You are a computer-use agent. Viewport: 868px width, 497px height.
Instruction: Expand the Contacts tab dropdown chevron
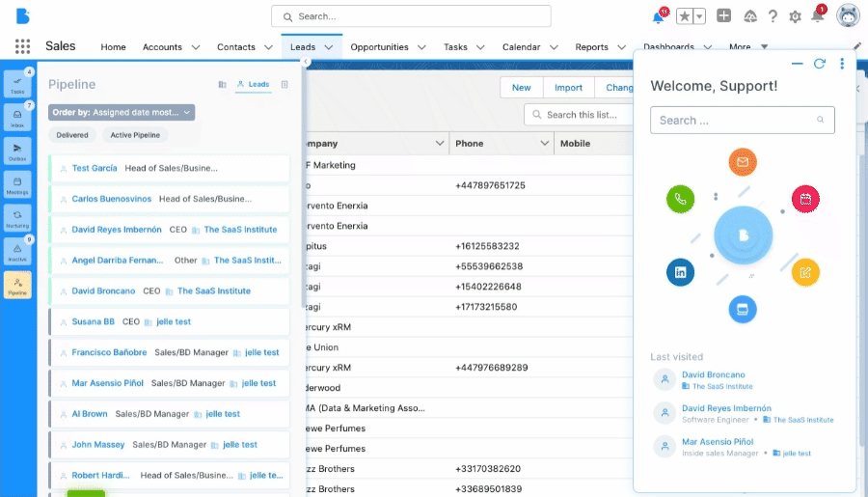(268, 47)
